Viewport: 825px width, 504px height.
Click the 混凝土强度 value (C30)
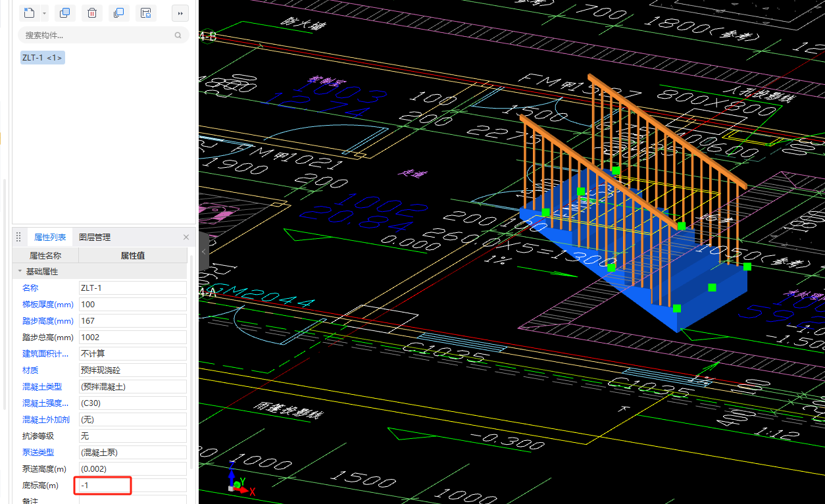click(x=132, y=403)
